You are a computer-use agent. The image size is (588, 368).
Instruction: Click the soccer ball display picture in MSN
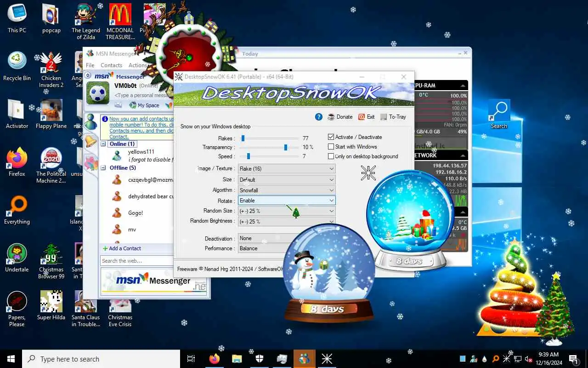point(98,93)
